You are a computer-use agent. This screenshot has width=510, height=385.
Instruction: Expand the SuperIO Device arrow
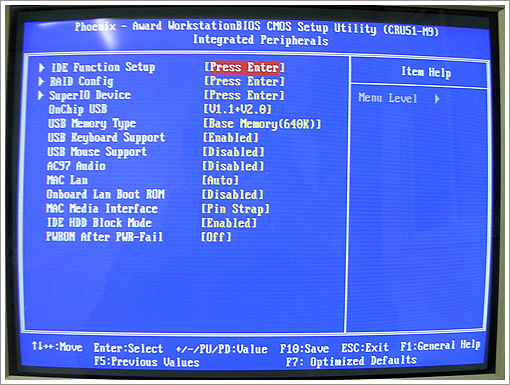(41, 96)
